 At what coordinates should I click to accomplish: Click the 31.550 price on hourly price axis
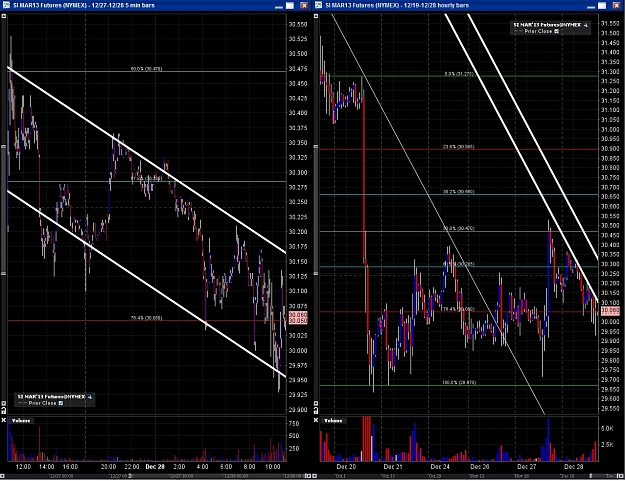[610, 24]
